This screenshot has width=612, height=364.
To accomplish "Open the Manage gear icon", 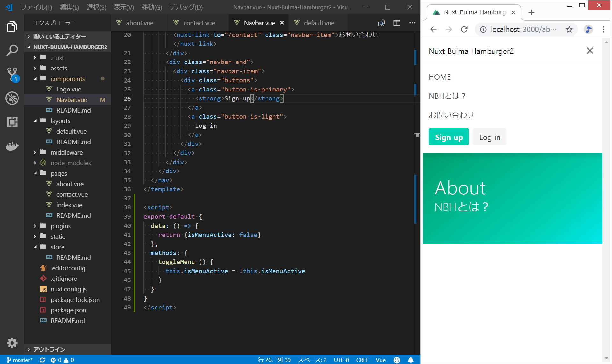I will 12,343.
